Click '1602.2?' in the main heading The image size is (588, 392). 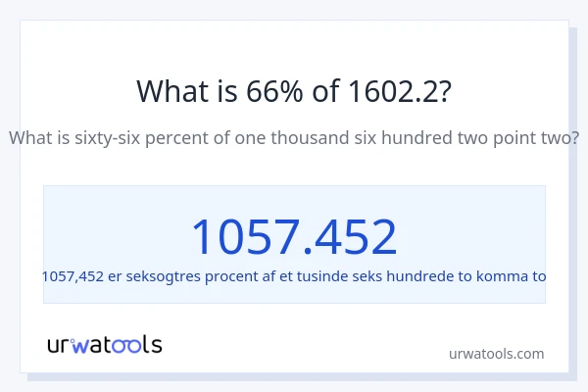(x=400, y=91)
